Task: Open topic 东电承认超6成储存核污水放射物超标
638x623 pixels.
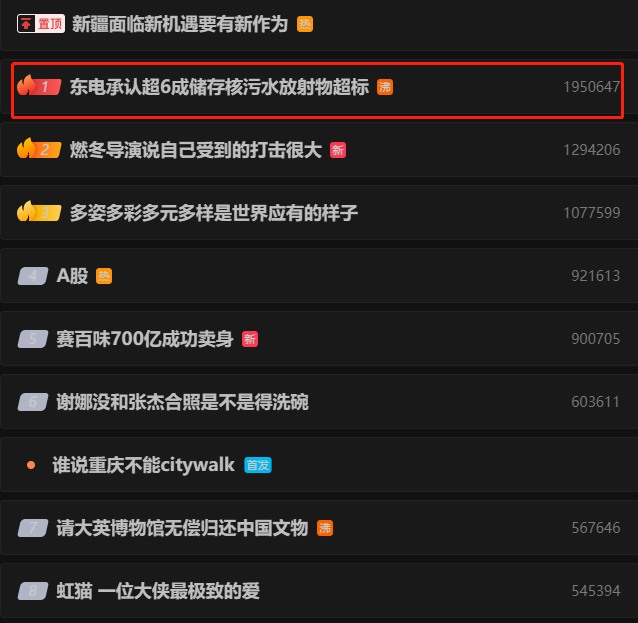Action: click(x=219, y=87)
